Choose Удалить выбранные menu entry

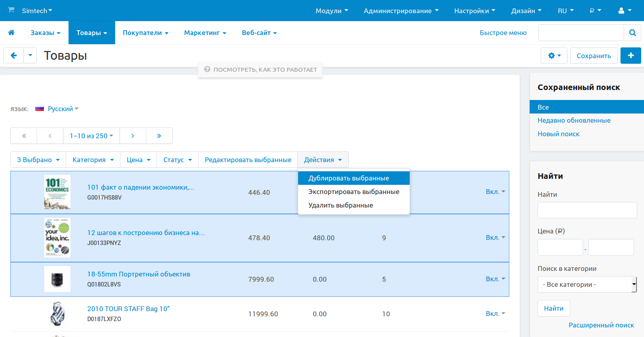tap(341, 205)
